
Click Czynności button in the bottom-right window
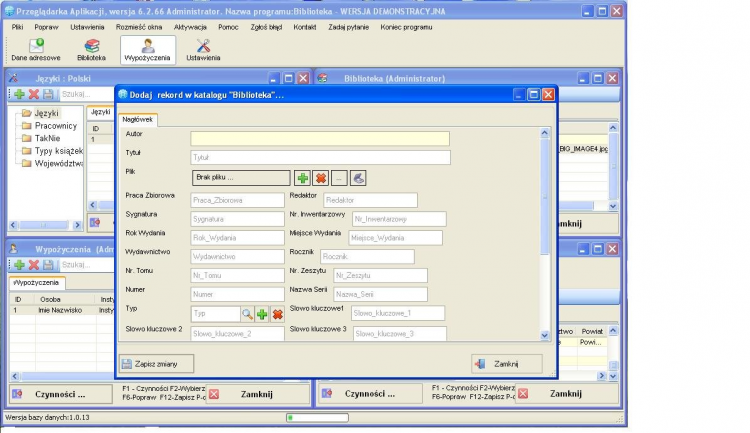(370, 394)
